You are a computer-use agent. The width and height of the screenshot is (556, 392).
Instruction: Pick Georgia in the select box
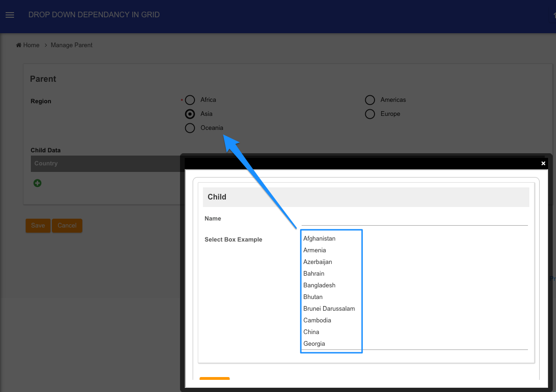314,343
